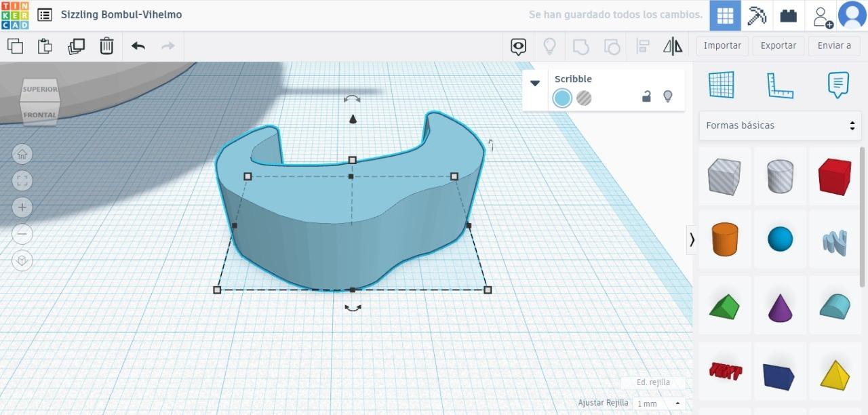
Task: Open the Formas básicas dropdown
Action: (781, 125)
